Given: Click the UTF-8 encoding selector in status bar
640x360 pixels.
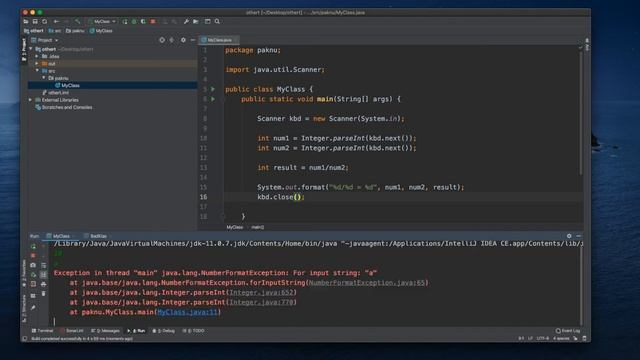Looking at the screenshot, I should 542,338.
